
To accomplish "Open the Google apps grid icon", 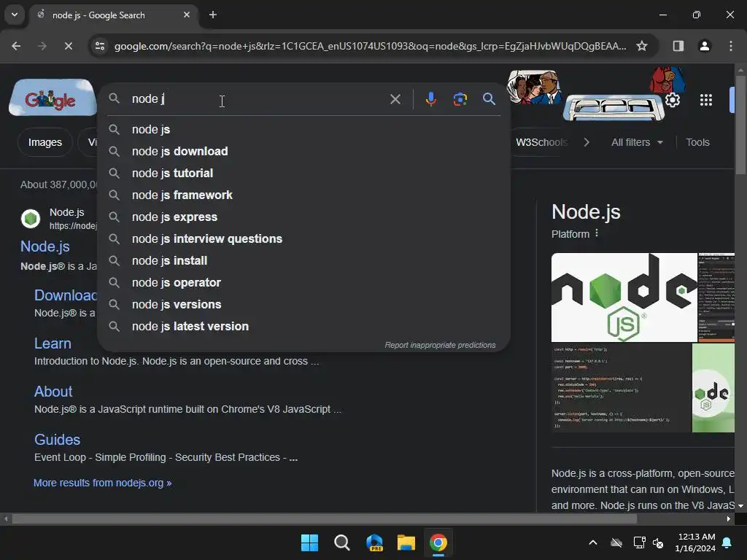I will [706, 100].
